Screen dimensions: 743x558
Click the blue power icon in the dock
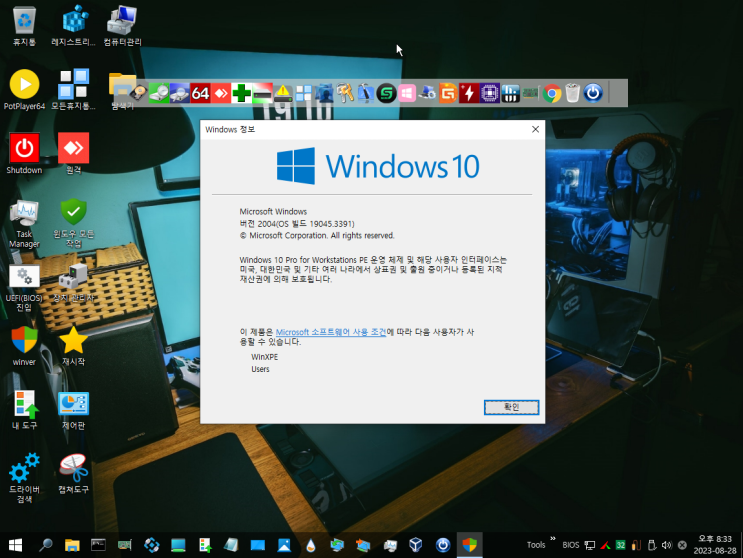click(x=593, y=93)
